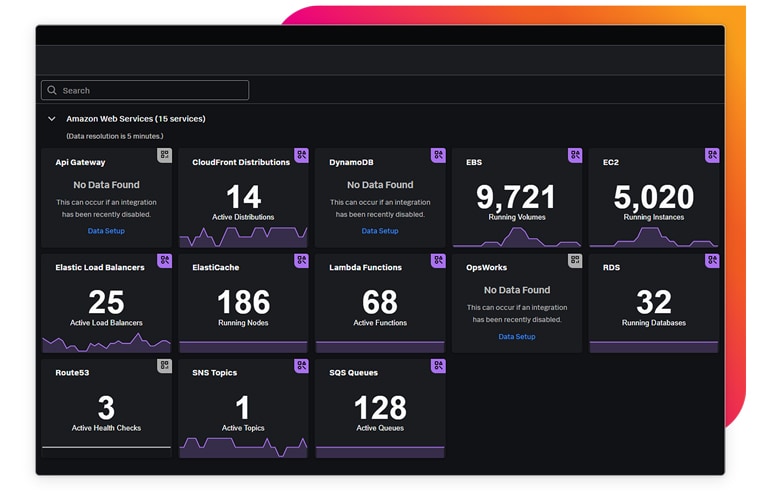This screenshot has height=500, width=760.
Task: Click the grey corner icon on Api Gateway card
Action: point(165,155)
